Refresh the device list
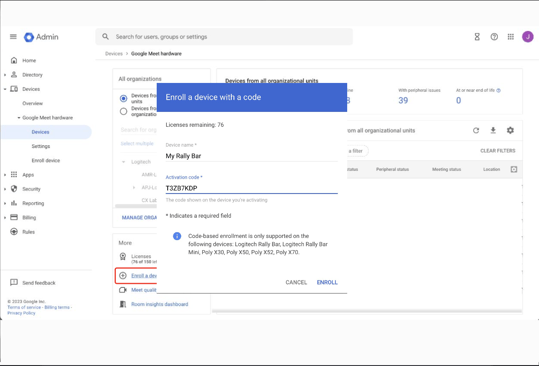The image size is (539, 366). 476,131
